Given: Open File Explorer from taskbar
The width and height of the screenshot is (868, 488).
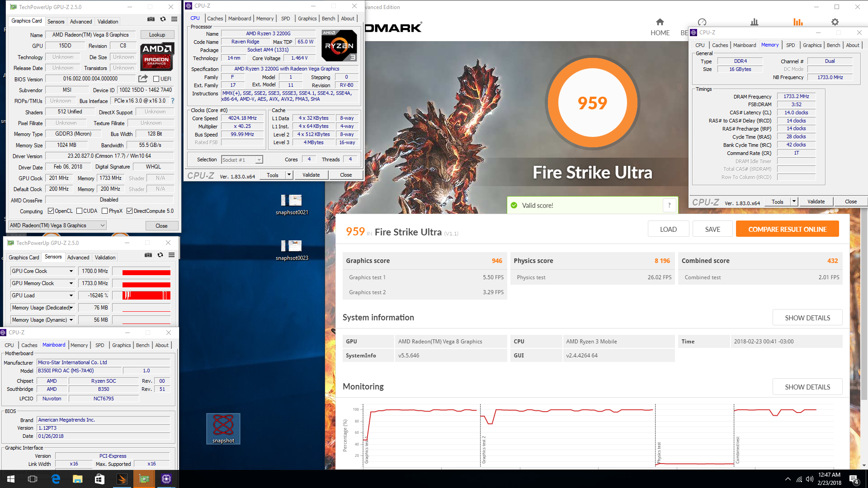Looking at the screenshot, I should [78, 479].
